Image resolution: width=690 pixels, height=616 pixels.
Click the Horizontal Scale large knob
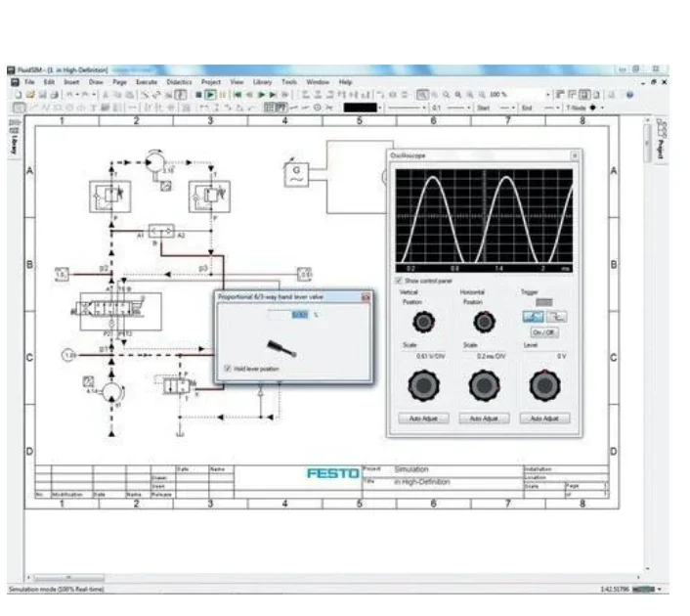484,385
